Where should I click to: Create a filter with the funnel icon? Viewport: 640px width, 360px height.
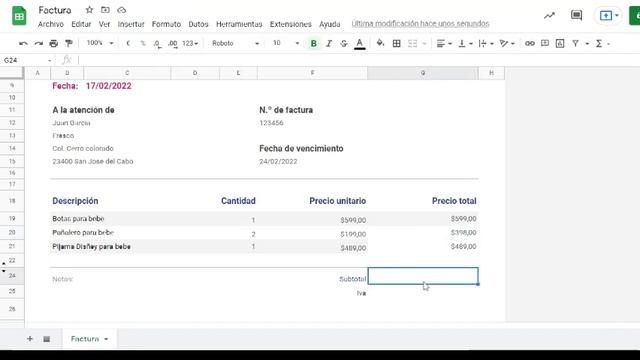click(x=576, y=43)
